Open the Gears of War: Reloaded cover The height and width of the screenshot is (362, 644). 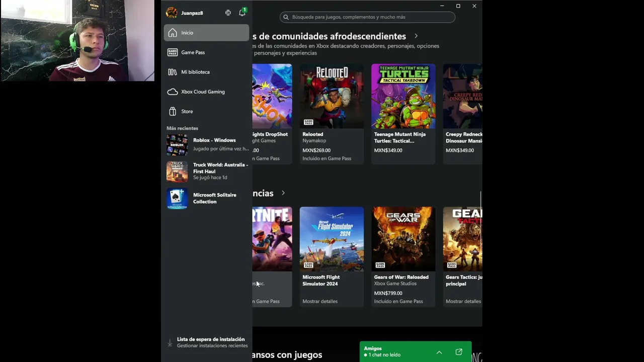[403, 239]
